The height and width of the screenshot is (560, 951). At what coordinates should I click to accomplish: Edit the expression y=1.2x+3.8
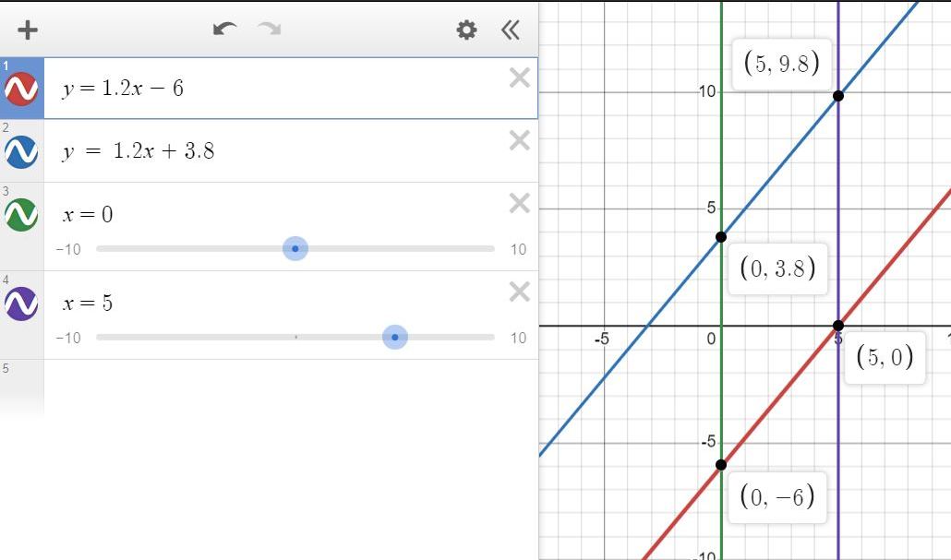138,151
